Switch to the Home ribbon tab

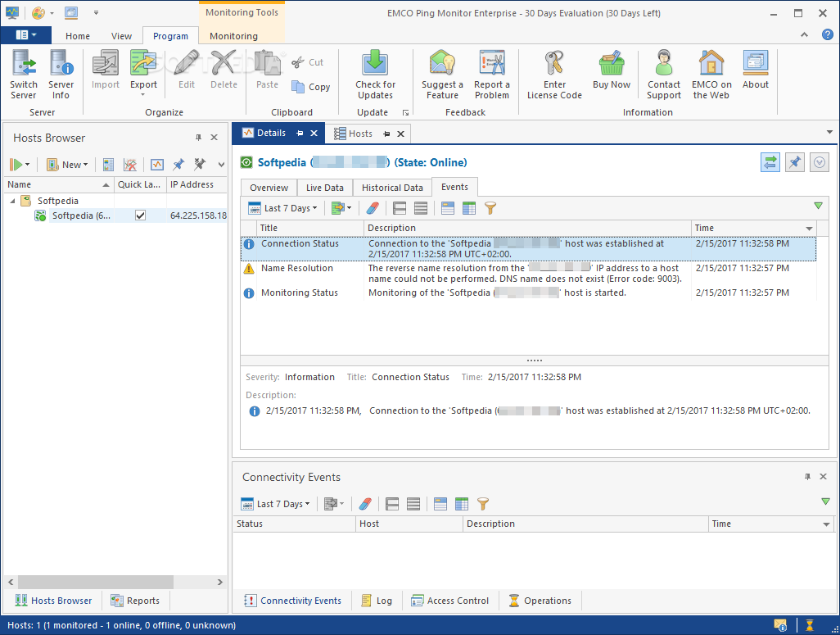pyautogui.click(x=78, y=36)
